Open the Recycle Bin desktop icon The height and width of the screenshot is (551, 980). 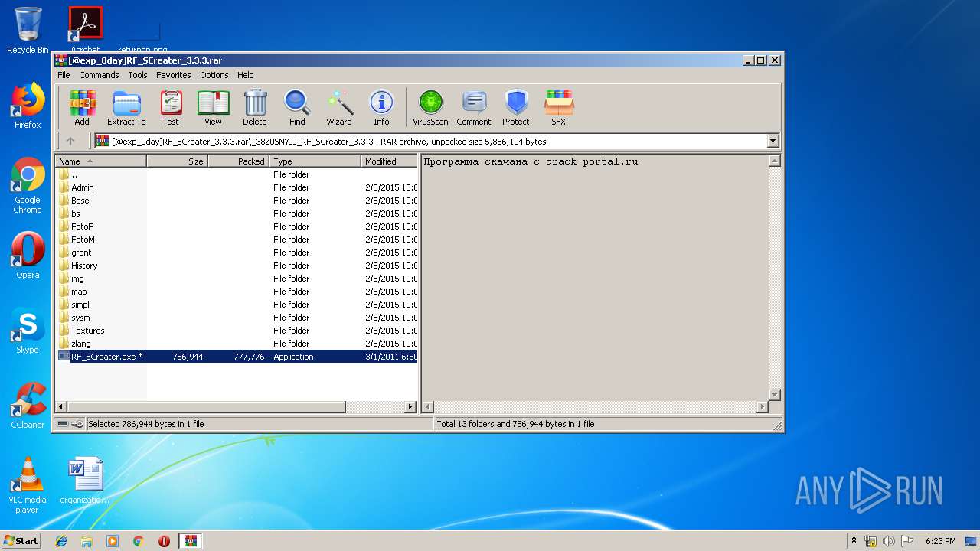pos(28,31)
